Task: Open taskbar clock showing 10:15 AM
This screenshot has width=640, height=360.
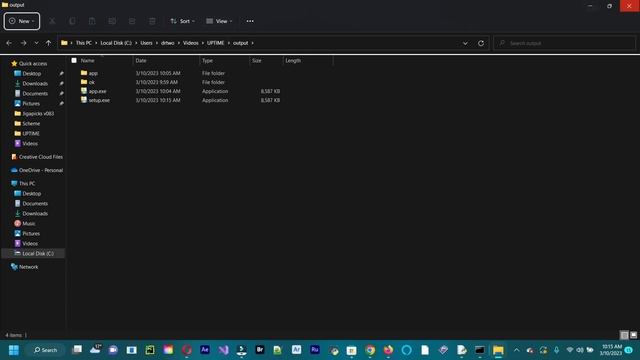Action: 612,350
